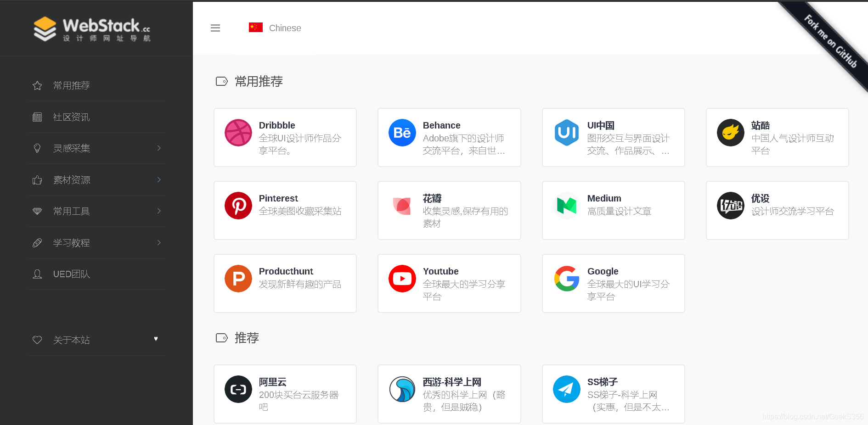868x425 pixels.
Task: Click the newspaper icon beside 社区资讯
Action: point(37,117)
